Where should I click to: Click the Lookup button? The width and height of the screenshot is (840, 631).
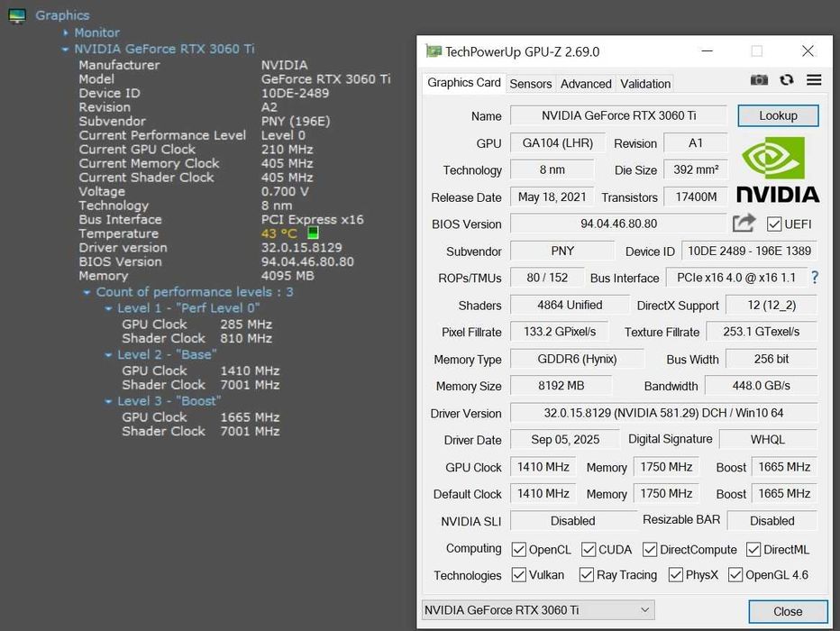point(778,115)
